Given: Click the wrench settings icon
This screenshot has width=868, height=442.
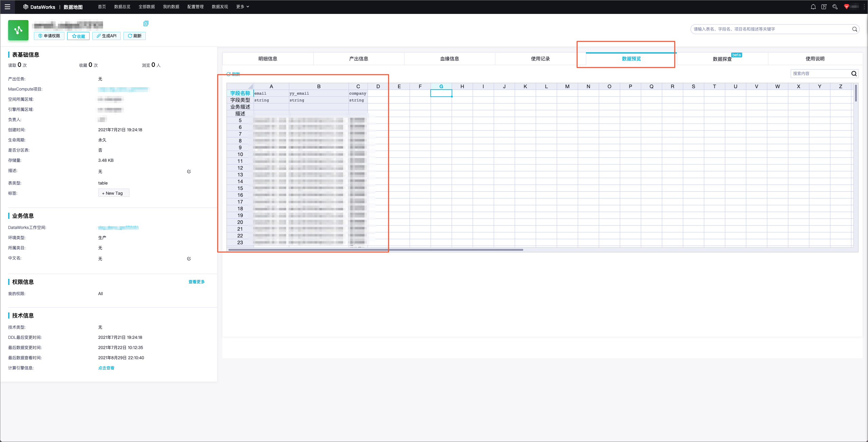Looking at the screenshot, I should click(x=835, y=7).
